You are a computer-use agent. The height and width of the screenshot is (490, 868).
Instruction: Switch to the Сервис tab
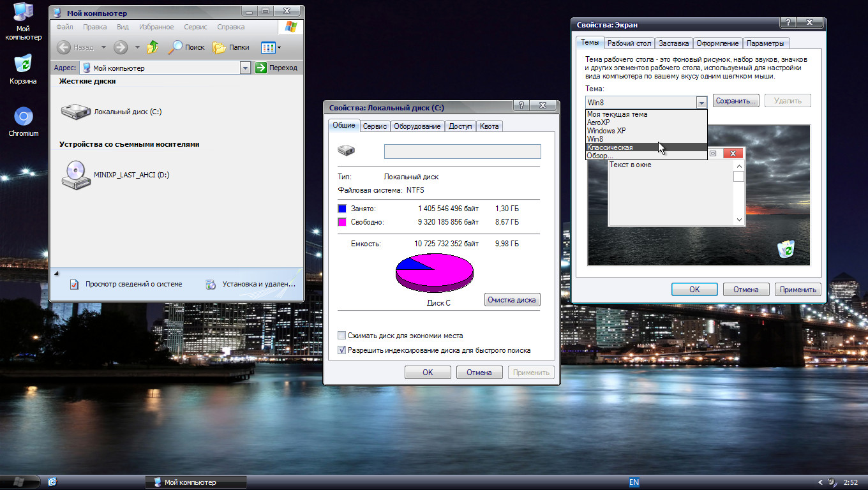click(x=375, y=126)
